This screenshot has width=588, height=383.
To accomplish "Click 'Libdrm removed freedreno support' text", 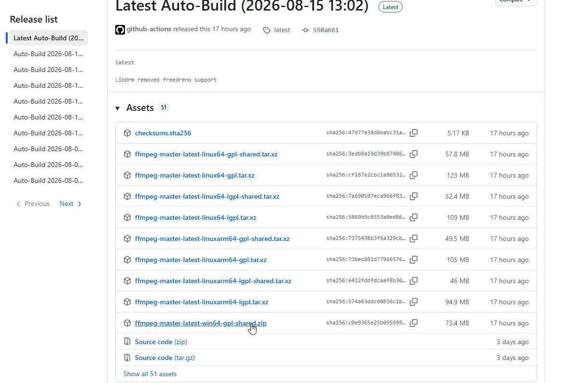I will point(166,80).
